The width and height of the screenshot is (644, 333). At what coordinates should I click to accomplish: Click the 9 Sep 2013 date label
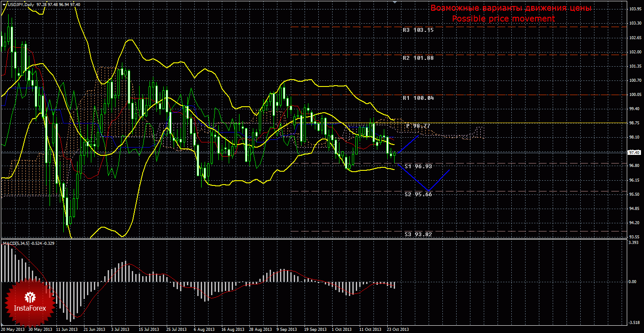(x=287, y=330)
